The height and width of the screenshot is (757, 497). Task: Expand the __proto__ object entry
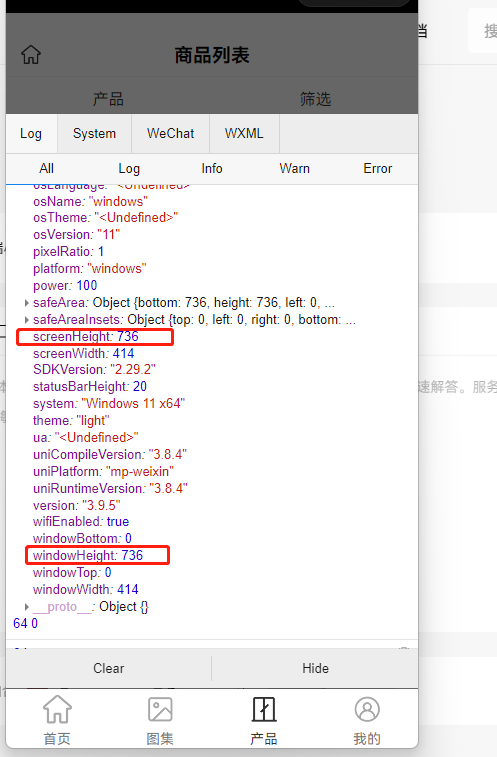pyautogui.click(x=27, y=607)
